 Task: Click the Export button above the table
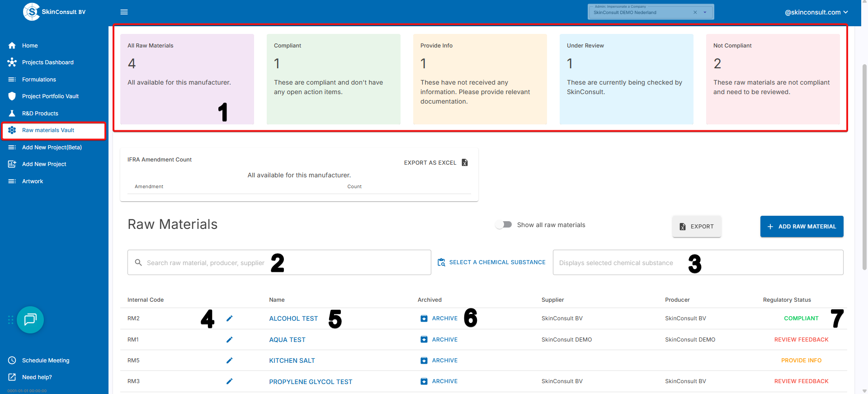pyautogui.click(x=697, y=227)
